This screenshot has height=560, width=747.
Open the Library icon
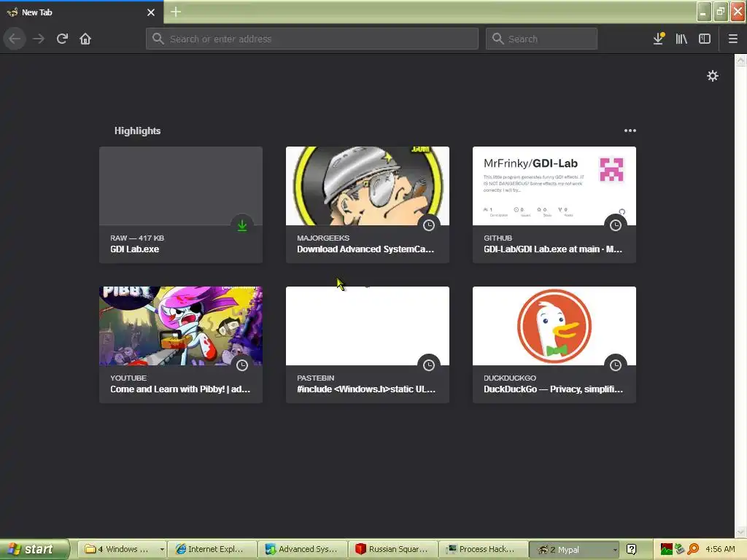(682, 39)
